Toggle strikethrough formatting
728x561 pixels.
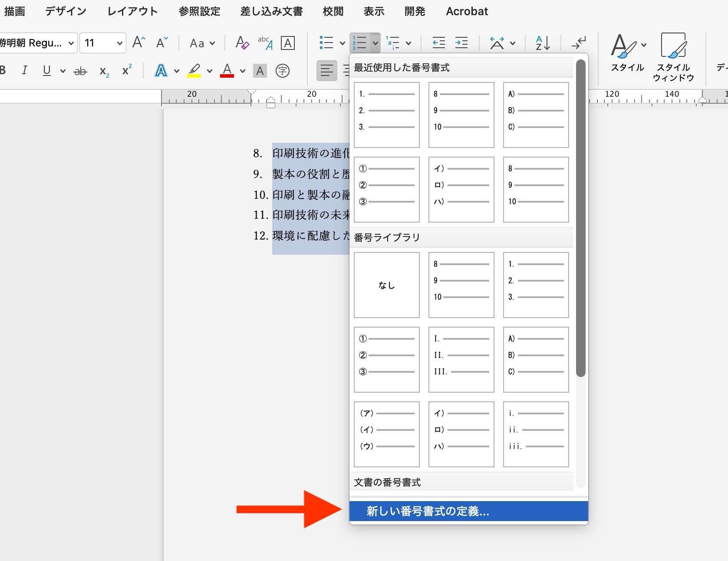tap(80, 71)
